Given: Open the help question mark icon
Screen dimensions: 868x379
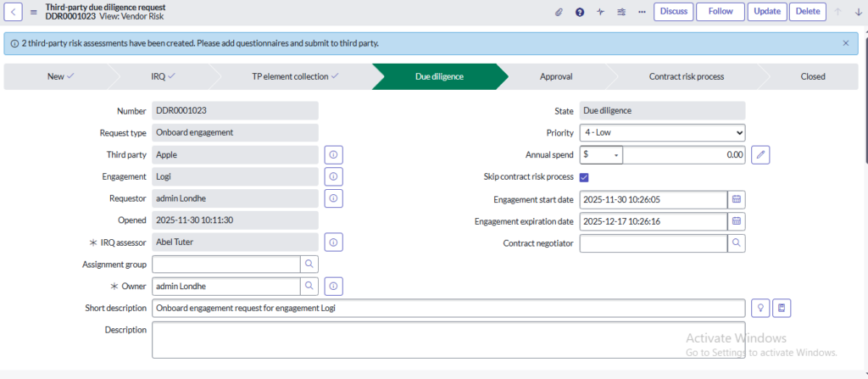Looking at the screenshot, I should click(x=580, y=12).
